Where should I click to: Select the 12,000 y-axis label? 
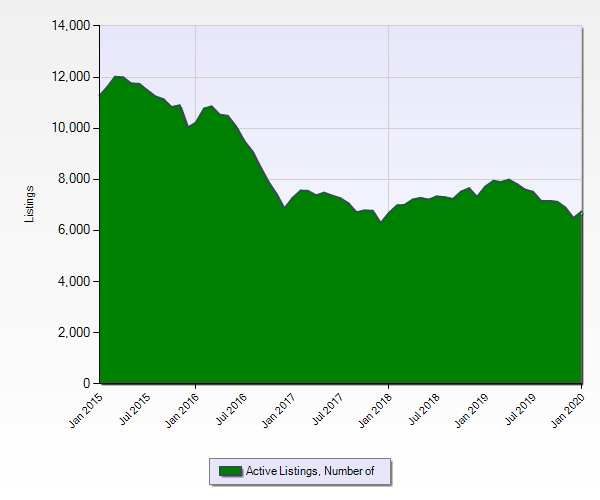tap(70, 77)
